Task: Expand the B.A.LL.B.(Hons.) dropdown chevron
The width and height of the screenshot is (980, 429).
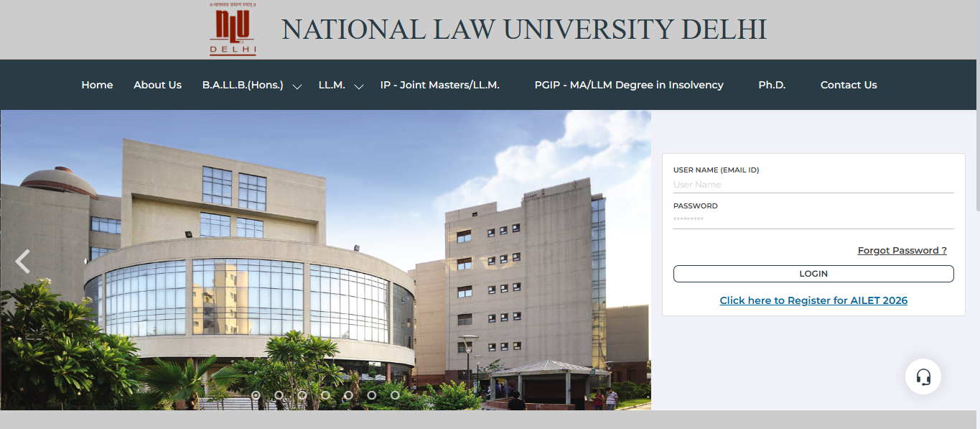Action: (297, 86)
